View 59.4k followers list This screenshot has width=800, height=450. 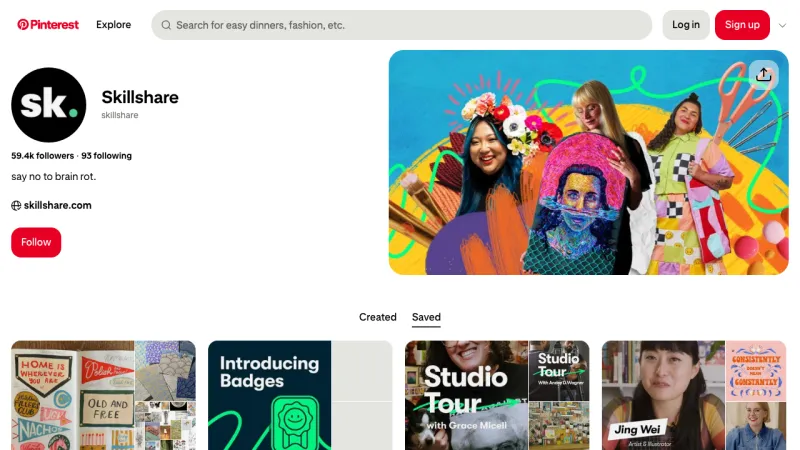pos(42,156)
